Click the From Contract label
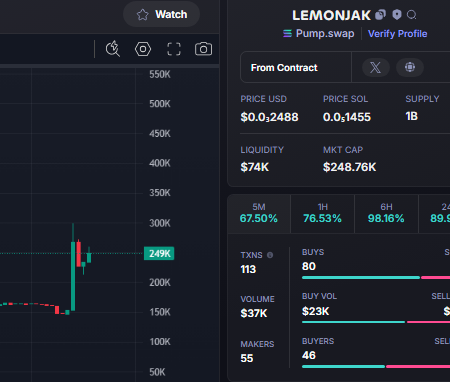This screenshot has height=382, width=450. pos(284,68)
